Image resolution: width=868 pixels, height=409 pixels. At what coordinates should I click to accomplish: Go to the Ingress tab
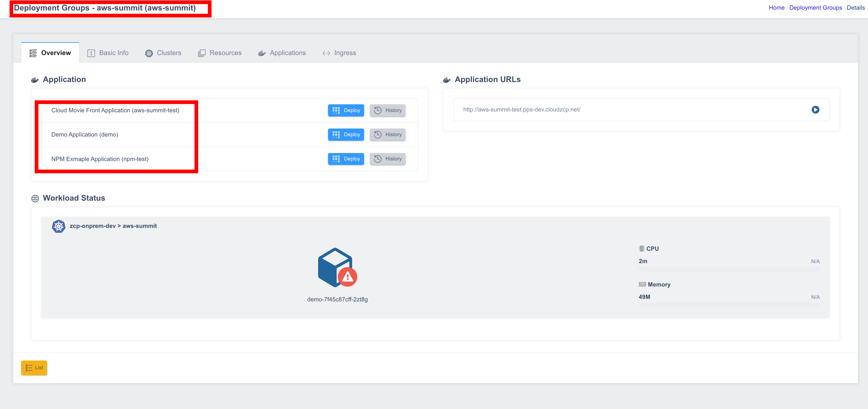pos(339,53)
